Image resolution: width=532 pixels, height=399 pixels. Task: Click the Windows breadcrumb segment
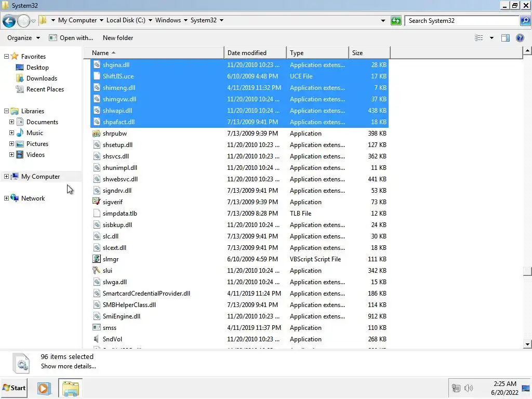(168, 20)
